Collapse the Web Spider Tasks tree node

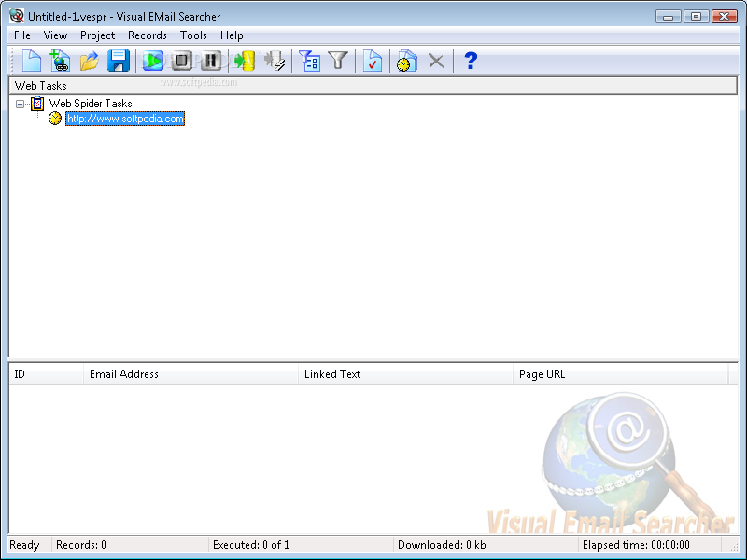(20, 104)
